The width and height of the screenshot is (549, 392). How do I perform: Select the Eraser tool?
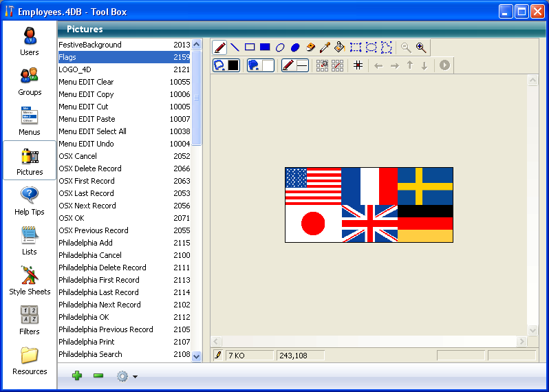(310, 47)
